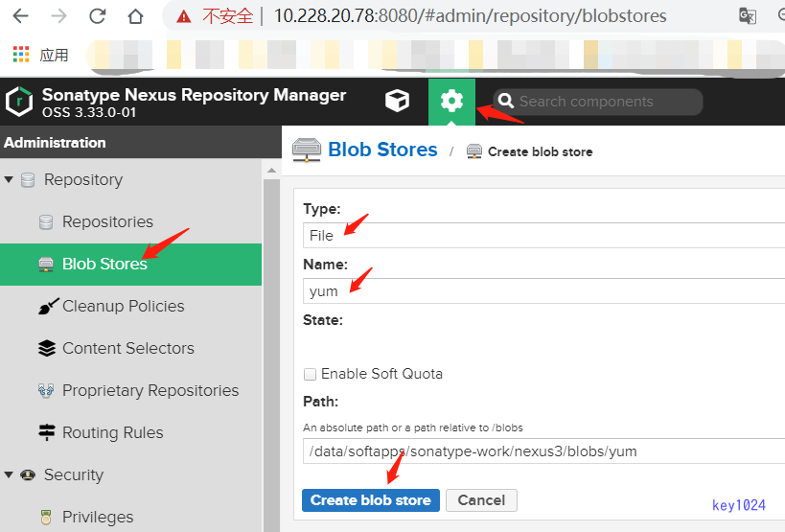Click the Cleanup Policies broom icon
This screenshot has height=532, width=785.
coord(48,306)
